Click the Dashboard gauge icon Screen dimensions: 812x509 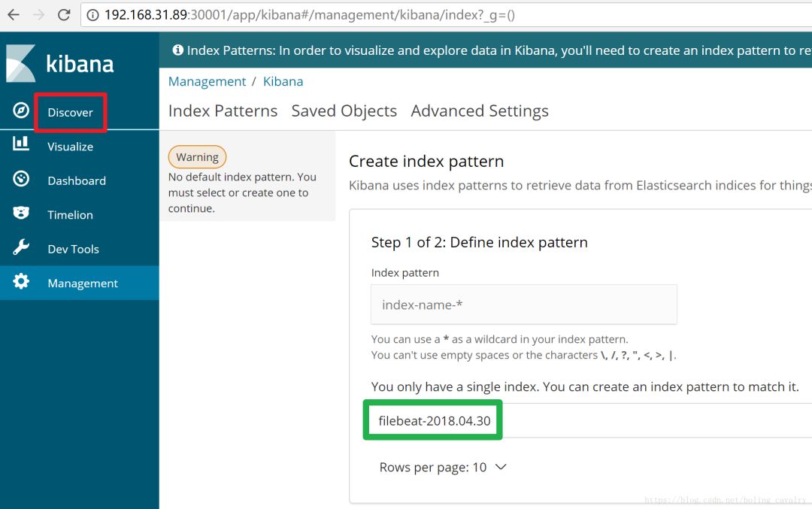[x=21, y=179]
